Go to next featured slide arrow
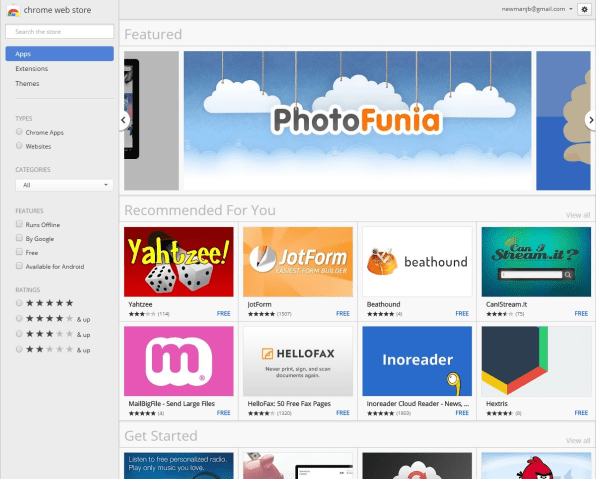 591,120
